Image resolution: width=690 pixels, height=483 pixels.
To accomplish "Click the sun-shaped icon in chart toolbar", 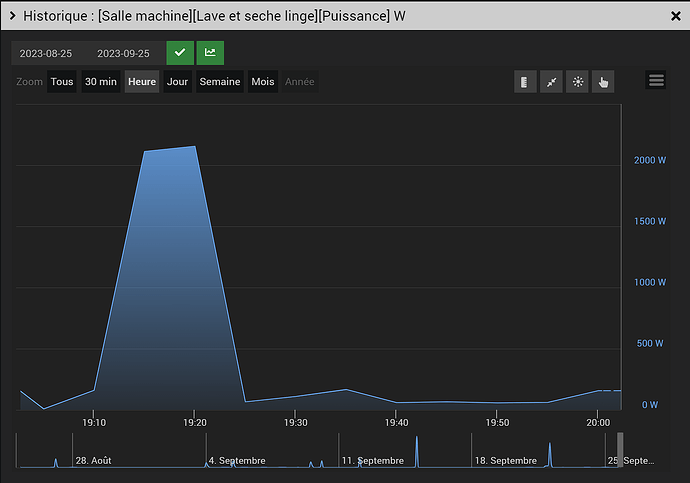I will point(577,82).
